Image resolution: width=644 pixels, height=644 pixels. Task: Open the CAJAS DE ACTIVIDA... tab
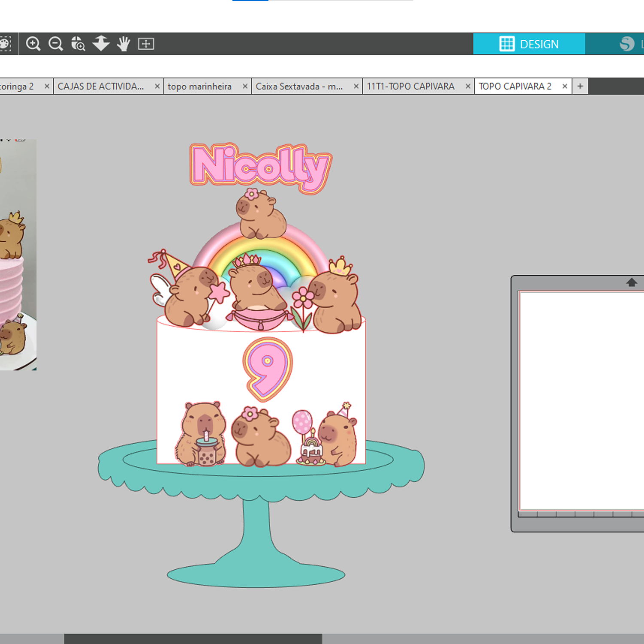coord(101,86)
